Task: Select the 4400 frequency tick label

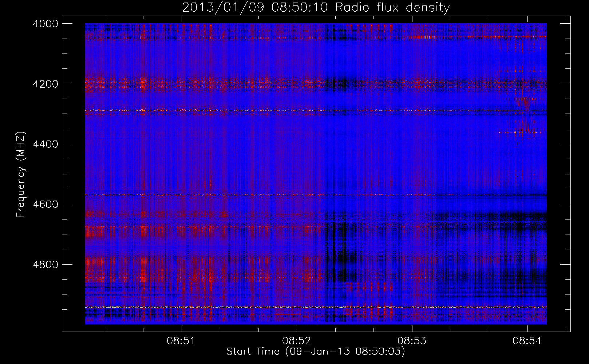Action: (46, 144)
